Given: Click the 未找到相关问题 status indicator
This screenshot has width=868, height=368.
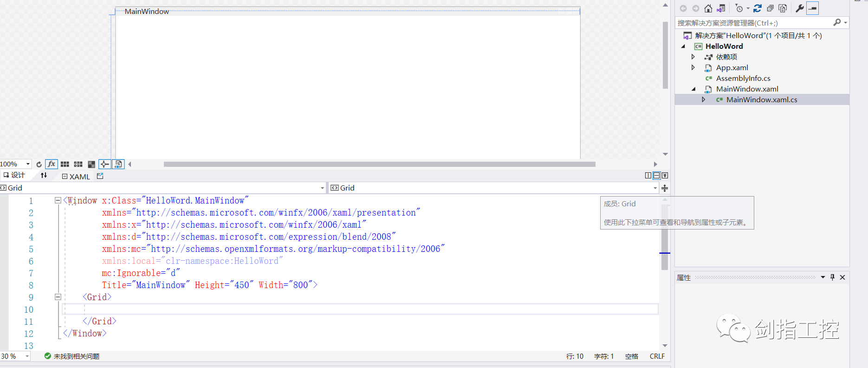Looking at the screenshot, I should [72, 356].
